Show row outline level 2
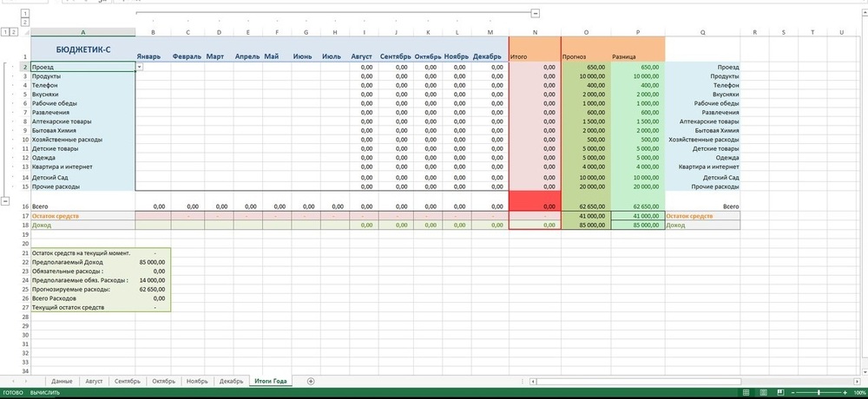Screen dimensions: 868x399 pyautogui.click(x=15, y=32)
